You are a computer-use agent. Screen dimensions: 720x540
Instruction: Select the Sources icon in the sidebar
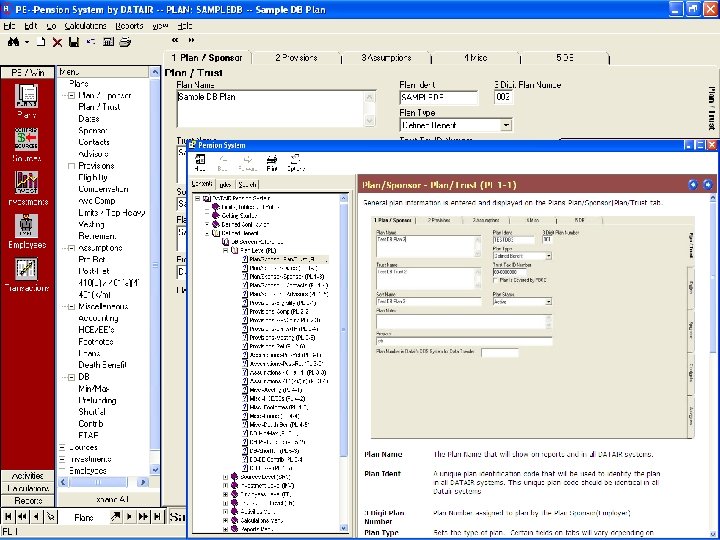click(27, 141)
